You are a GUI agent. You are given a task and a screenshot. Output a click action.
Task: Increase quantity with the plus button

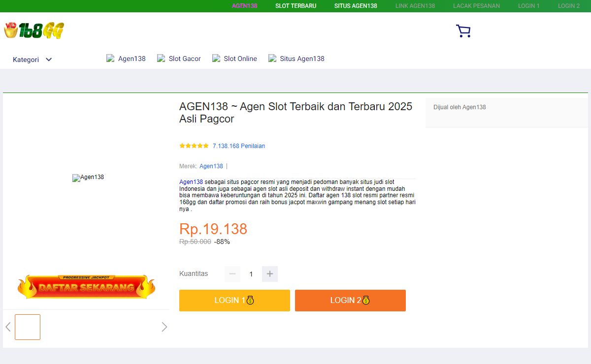click(x=270, y=274)
